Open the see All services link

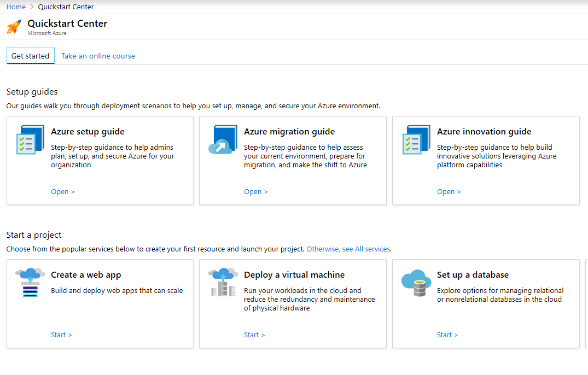pos(348,249)
